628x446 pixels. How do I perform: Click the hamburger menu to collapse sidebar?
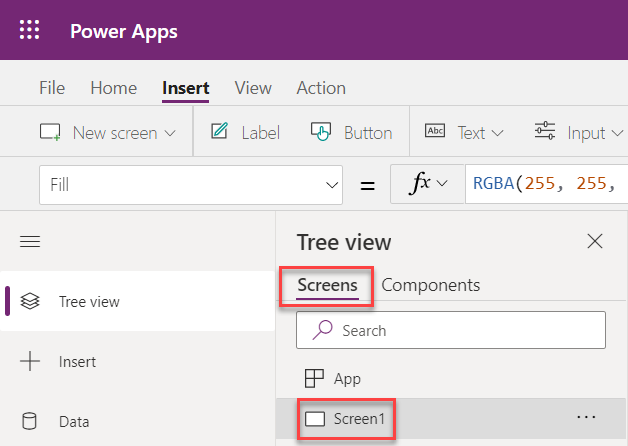30,241
